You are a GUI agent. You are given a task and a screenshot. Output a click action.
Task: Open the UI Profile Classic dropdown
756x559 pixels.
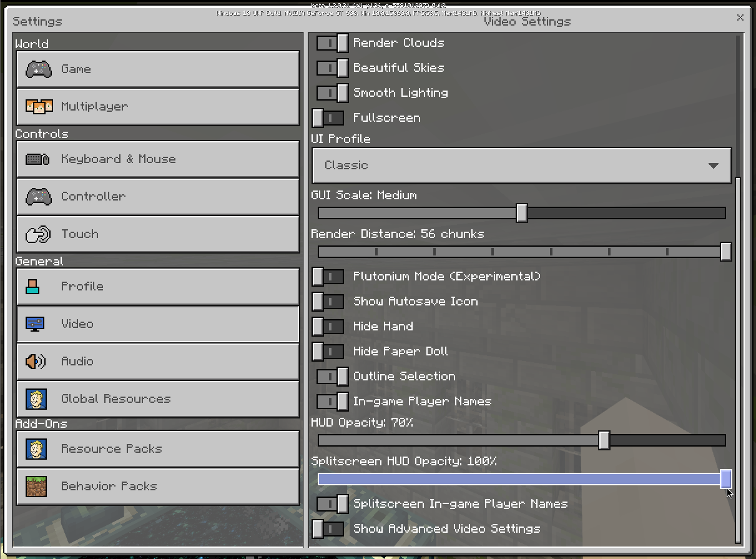[x=521, y=166]
